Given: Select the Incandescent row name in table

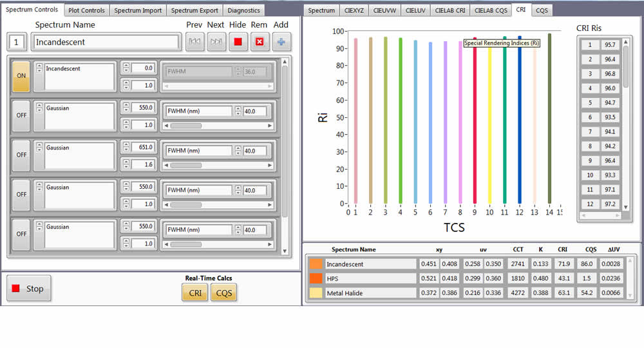Looking at the screenshot, I should (370, 264).
